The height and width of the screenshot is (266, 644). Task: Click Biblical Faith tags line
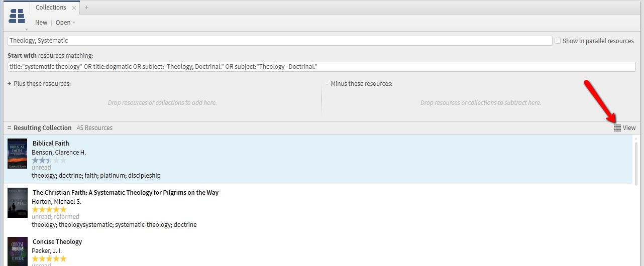pos(96,175)
